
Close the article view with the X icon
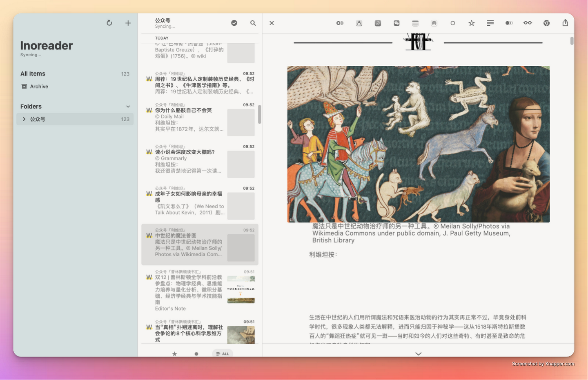(272, 23)
